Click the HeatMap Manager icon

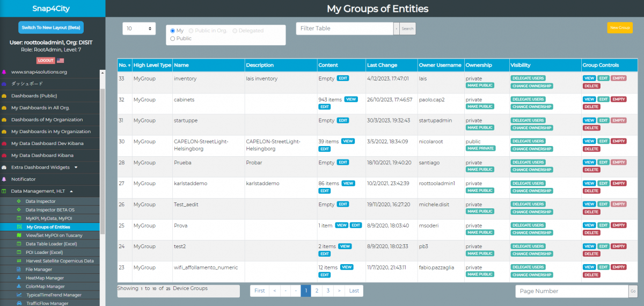[x=19, y=278]
